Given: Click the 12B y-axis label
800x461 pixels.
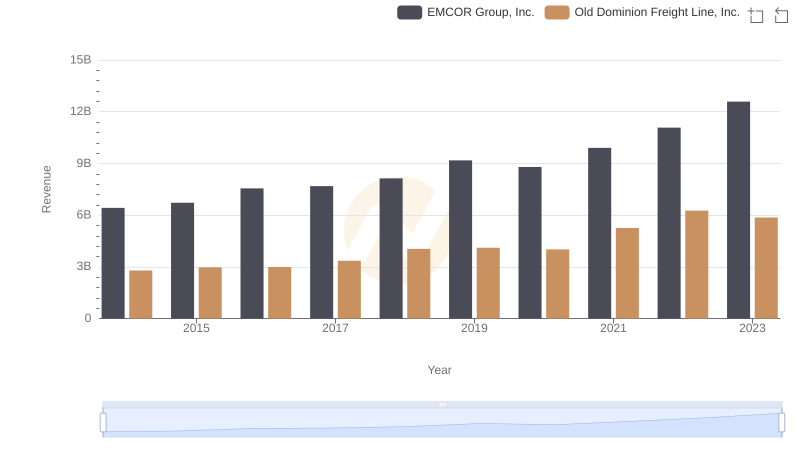Looking at the screenshot, I should 81,111.
